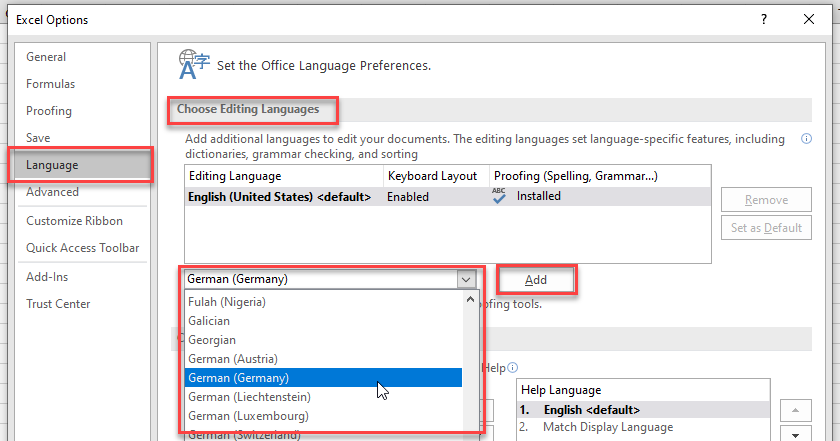Click the Set as Default button
The image size is (840, 441).
(766, 228)
